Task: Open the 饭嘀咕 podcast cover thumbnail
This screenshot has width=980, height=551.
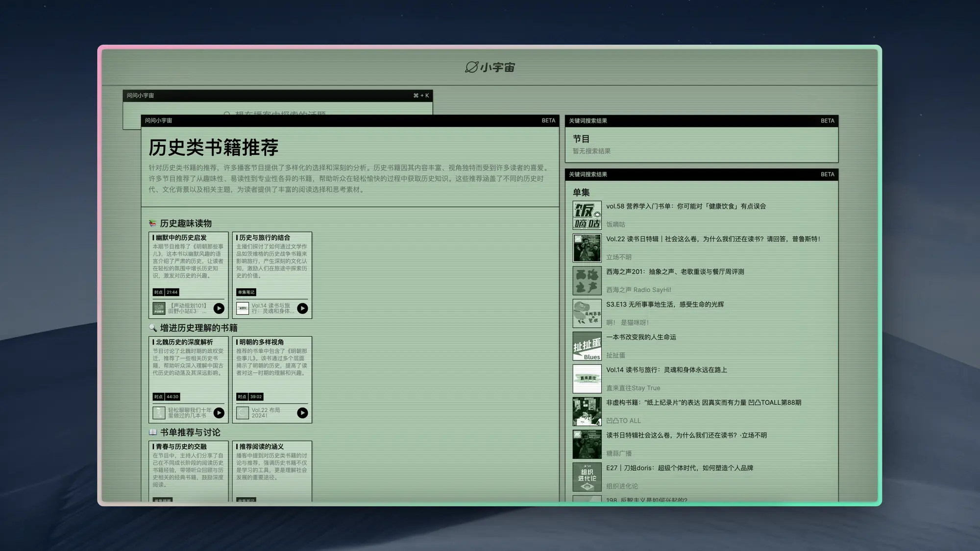Action: click(587, 215)
